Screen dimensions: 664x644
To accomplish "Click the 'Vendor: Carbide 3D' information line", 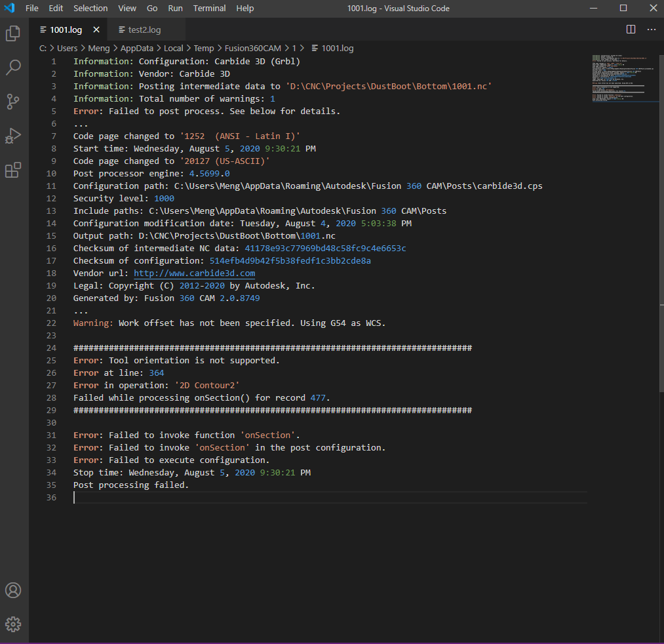I will point(151,74).
